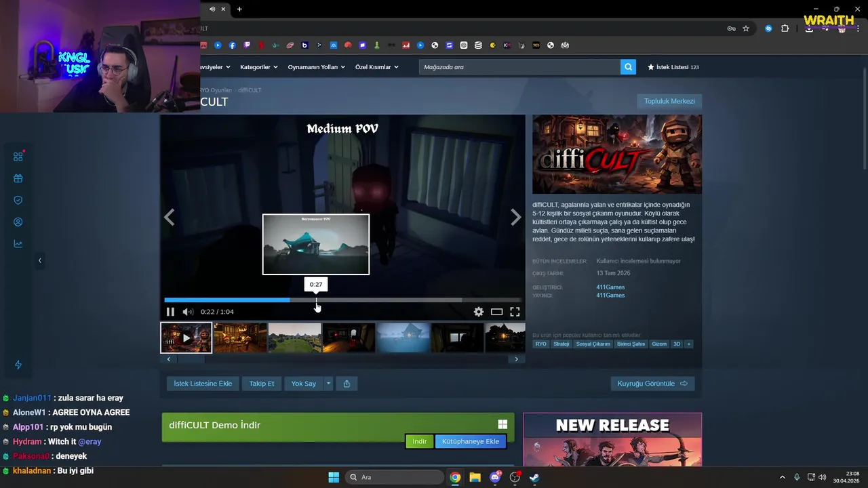Open Discord from the taskbar
The width and height of the screenshot is (868, 488).
tap(495, 477)
